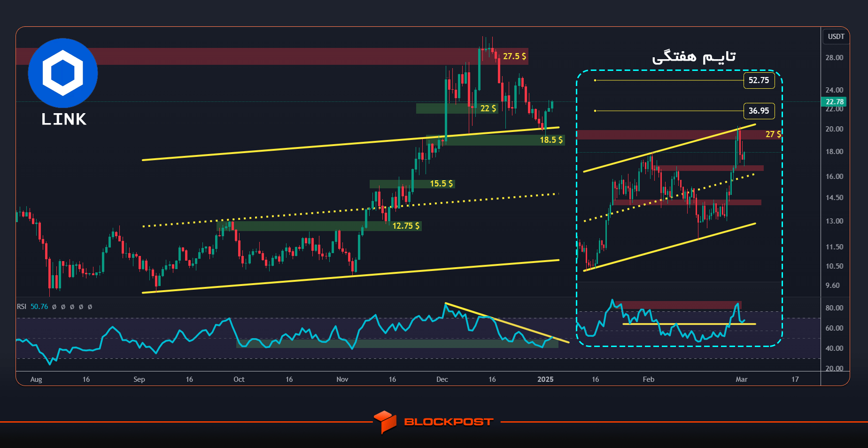
Task: Click the Feb label on time axis
Action: (649, 379)
